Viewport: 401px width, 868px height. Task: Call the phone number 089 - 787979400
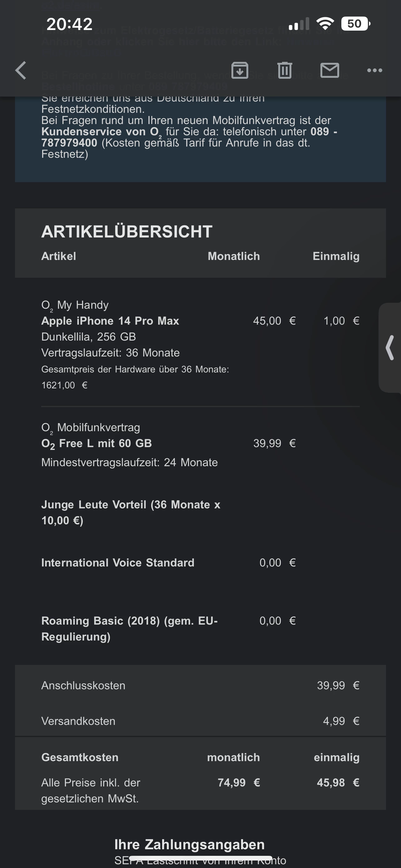(69, 143)
